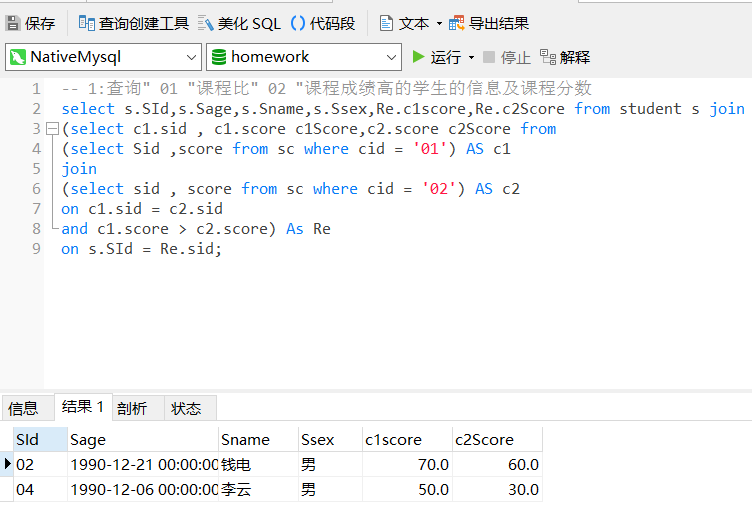
Task: Click the c2Score value 30.0
Action: [x=497, y=489]
